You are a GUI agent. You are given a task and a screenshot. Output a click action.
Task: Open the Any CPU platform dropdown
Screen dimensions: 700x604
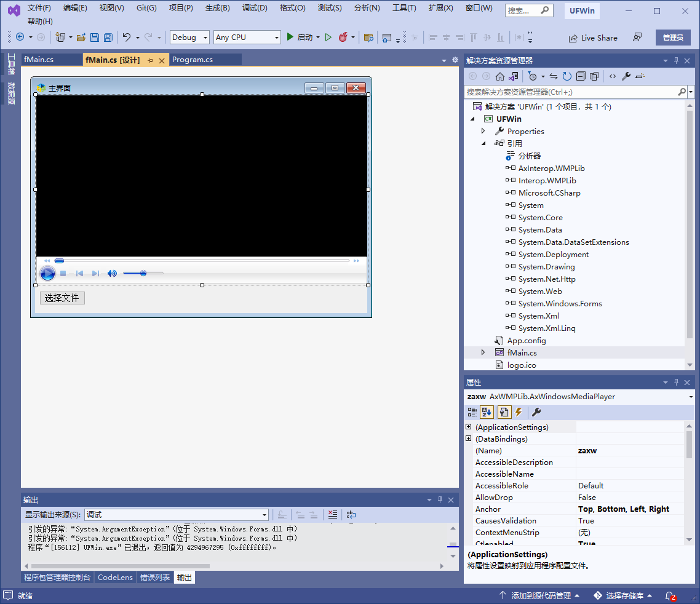[x=247, y=38]
